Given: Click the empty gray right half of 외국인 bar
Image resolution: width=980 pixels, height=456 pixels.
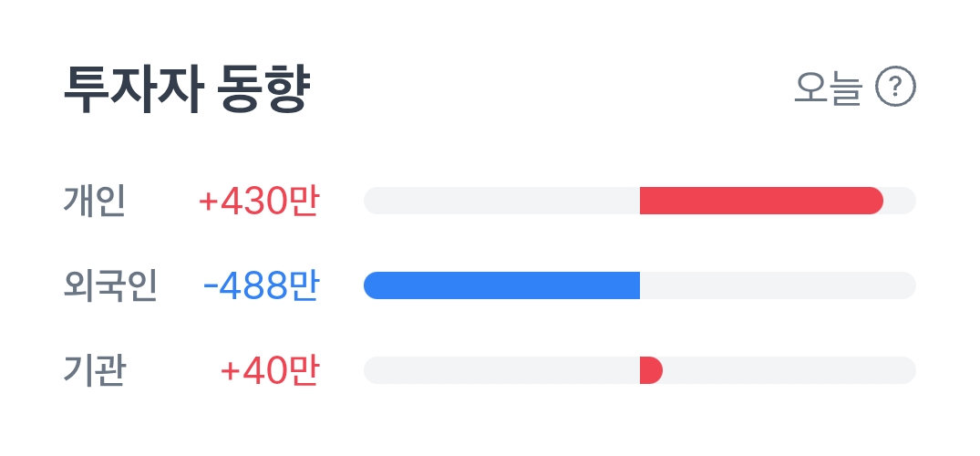Looking at the screenshot, I should (779, 285).
